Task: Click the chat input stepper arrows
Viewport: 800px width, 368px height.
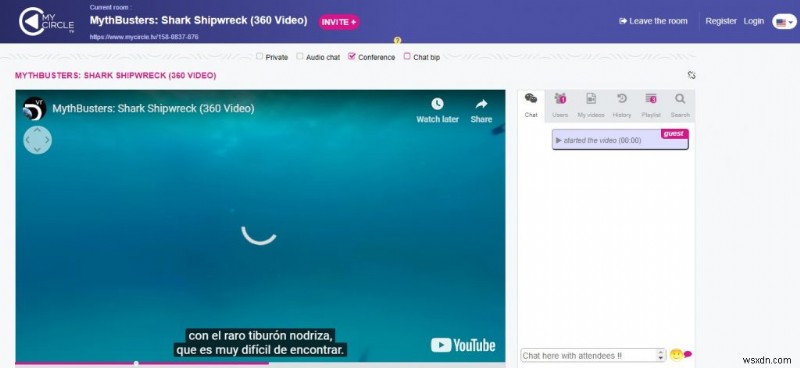Action: pos(660,355)
